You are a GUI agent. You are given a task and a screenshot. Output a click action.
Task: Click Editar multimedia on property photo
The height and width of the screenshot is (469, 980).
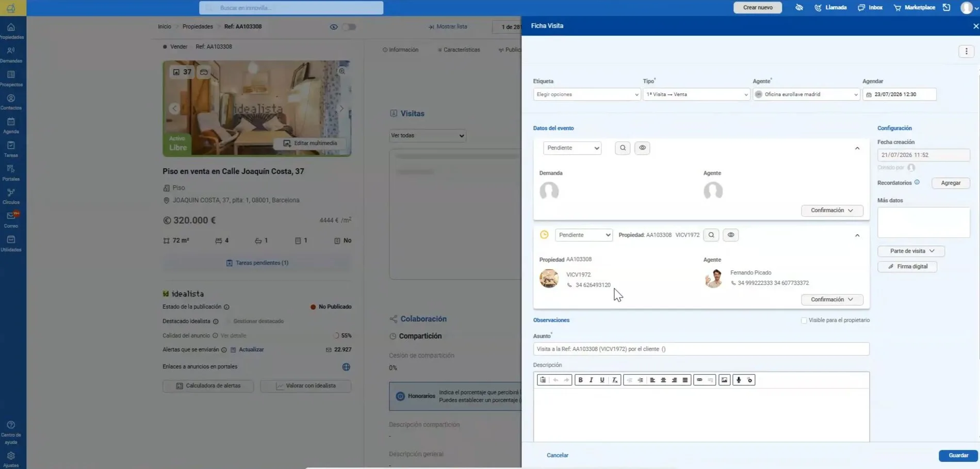[x=311, y=143]
